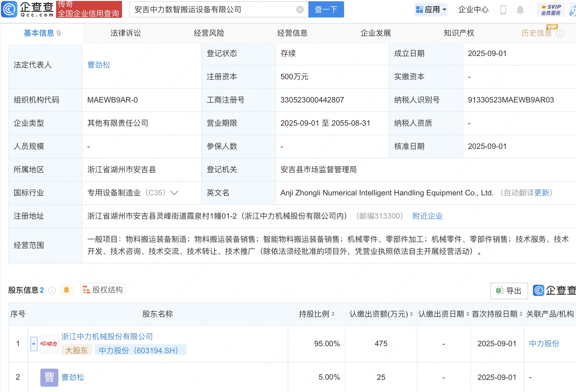Viewport: 576px width, 392px height.
Task: Switch to 法律诉讼 tab
Action: point(126,33)
